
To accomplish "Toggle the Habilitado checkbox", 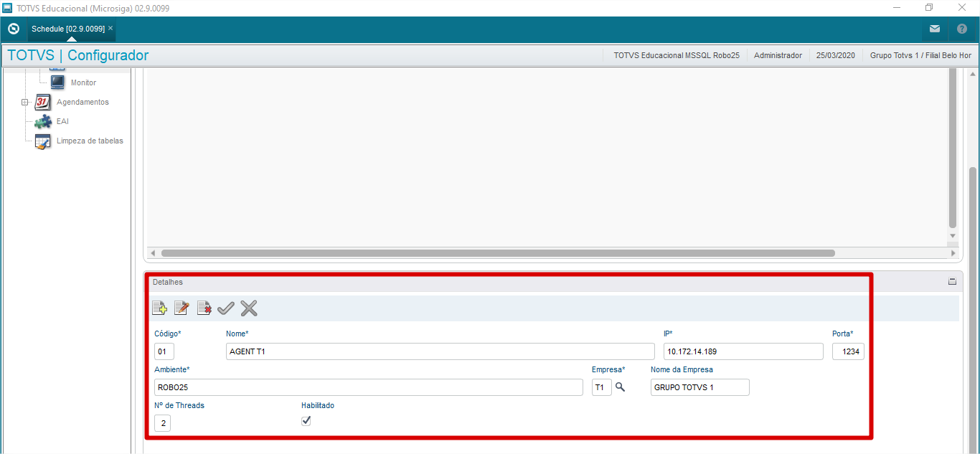I will (306, 421).
